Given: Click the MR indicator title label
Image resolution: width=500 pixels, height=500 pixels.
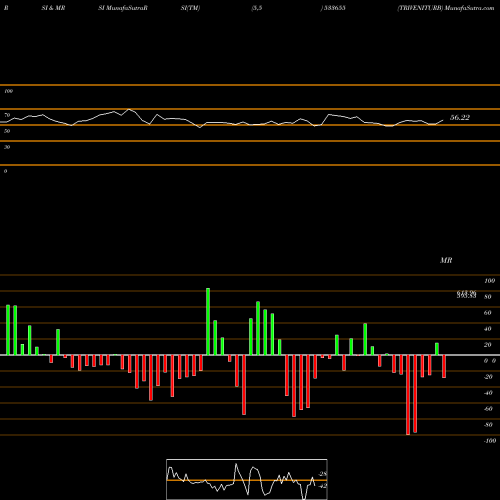Looking at the screenshot, I should click(x=446, y=260).
